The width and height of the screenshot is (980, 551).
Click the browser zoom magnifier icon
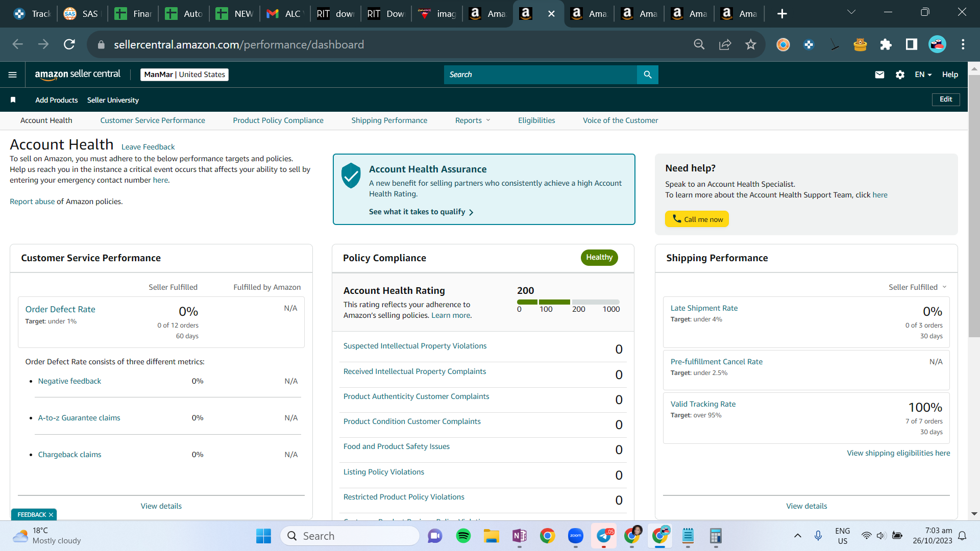699,44
